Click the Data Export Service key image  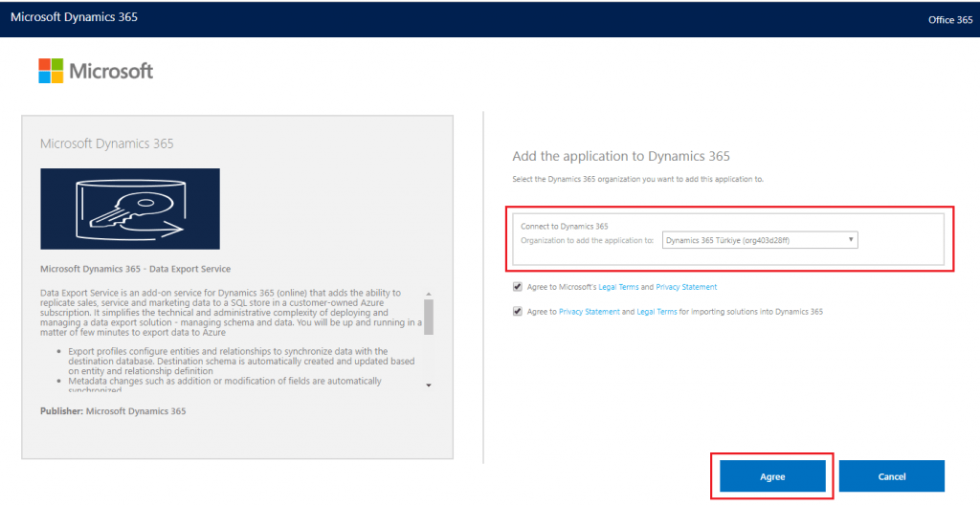click(x=130, y=209)
